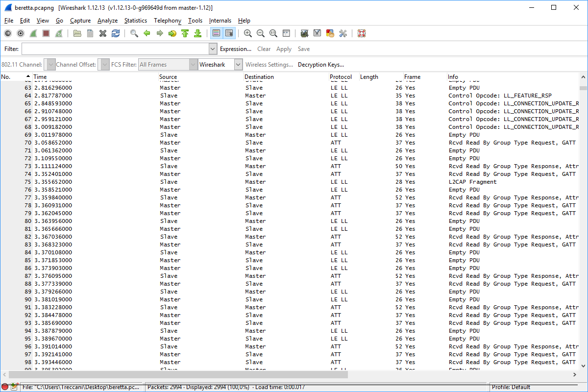Open Wireless Settings...
588x392 pixels.
[x=269, y=65]
